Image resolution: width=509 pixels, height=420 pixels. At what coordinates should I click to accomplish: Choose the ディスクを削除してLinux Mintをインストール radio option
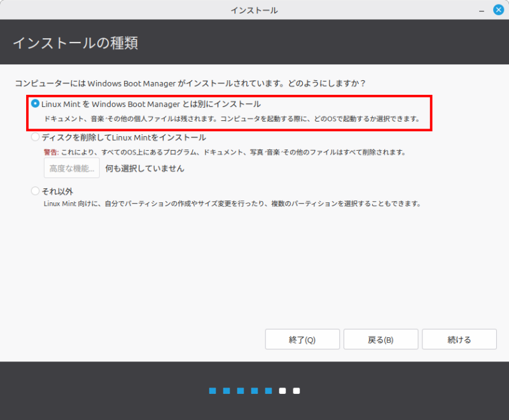click(36, 137)
